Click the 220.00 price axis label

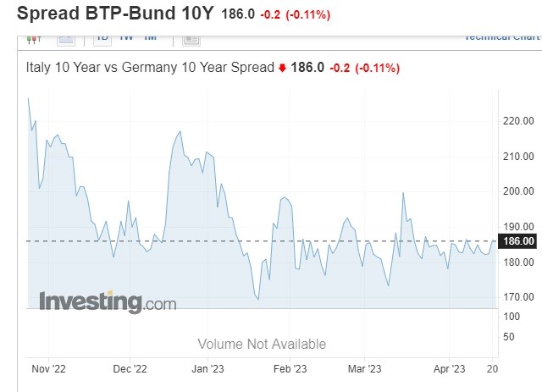pos(517,121)
